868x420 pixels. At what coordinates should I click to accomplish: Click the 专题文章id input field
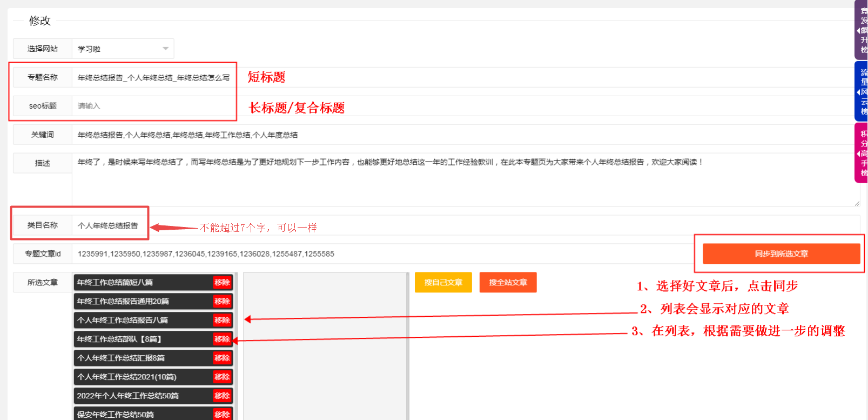point(378,254)
